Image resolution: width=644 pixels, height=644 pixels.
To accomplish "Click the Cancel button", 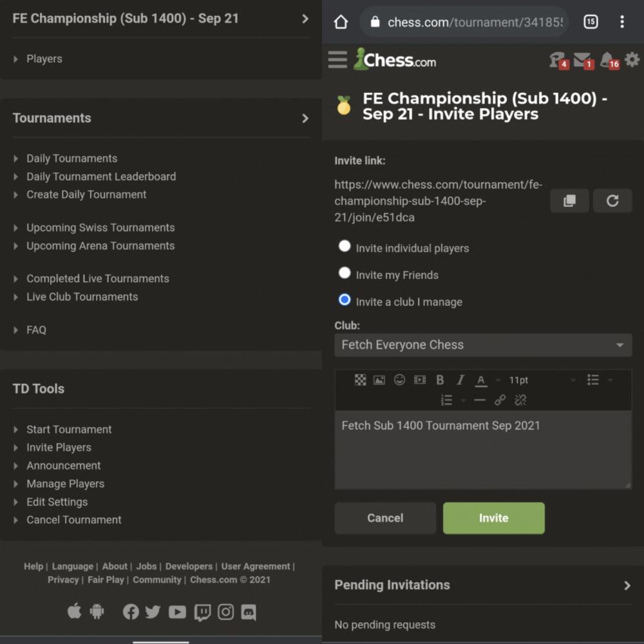I will [x=385, y=518].
